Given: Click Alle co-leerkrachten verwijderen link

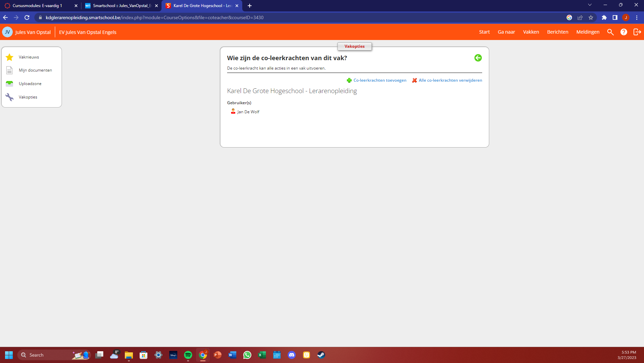Looking at the screenshot, I should [x=450, y=80].
